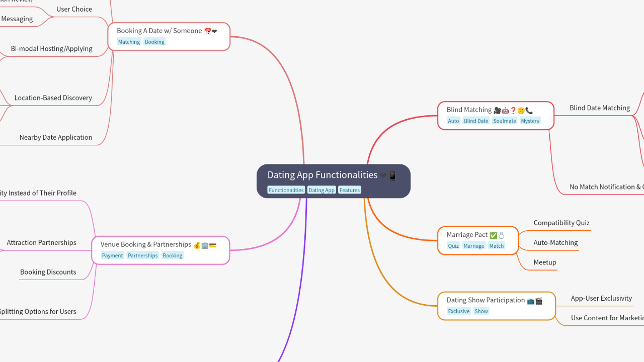Click the Matching tag under Booking A Date

129,42
